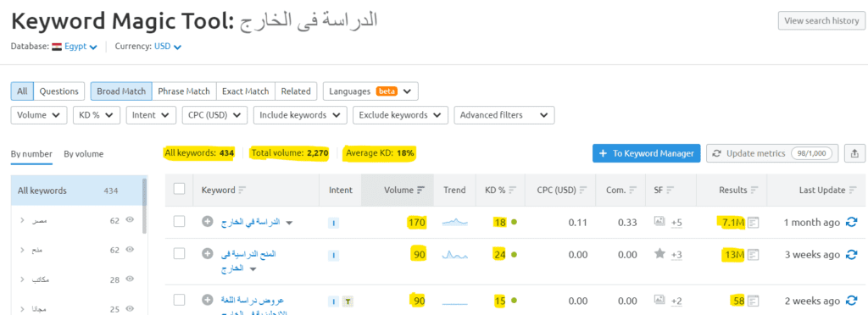Click the Transactional 'T' intent badge
This screenshot has height=315, width=868.
[x=347, y=301]
